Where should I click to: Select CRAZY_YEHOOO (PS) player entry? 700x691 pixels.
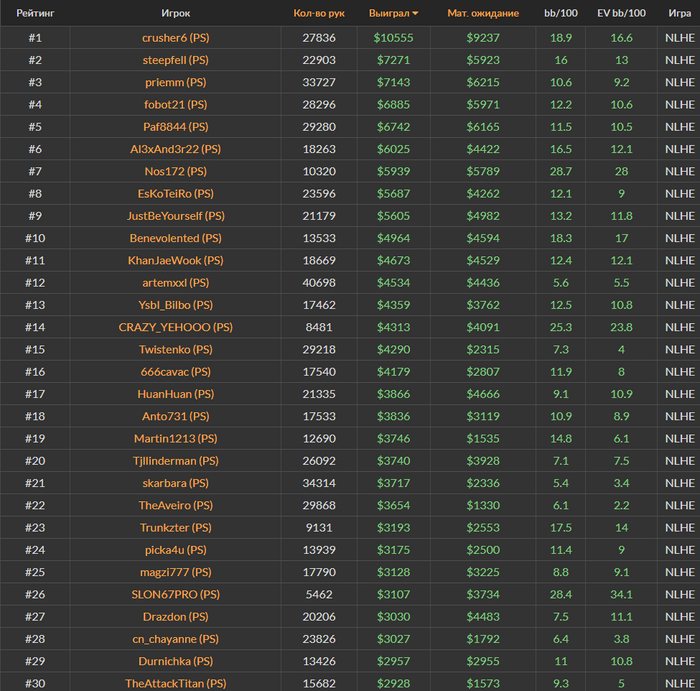175,327
